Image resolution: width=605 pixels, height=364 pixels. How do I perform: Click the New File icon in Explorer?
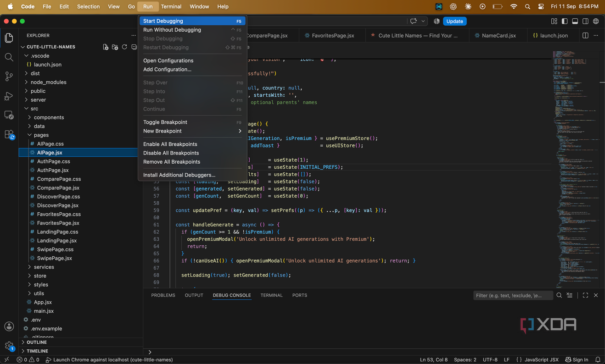tap(106, 47)
